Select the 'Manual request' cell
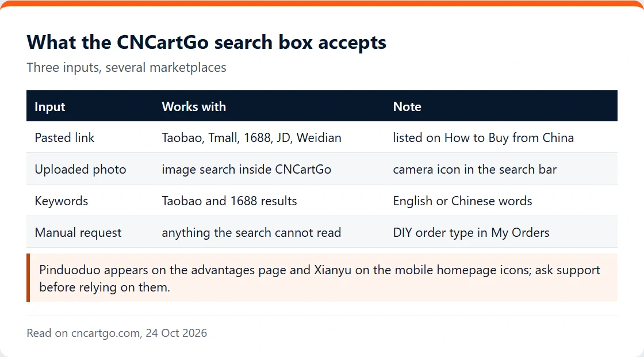The image size is (644, 357). 90,232
